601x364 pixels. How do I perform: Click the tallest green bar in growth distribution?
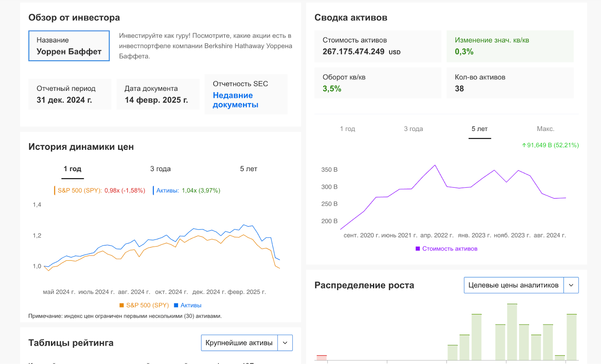(512, 332)
